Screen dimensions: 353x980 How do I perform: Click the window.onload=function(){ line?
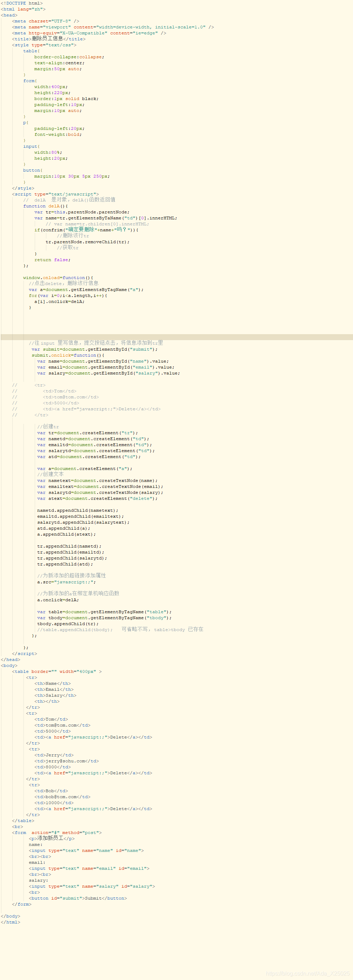pos(58,278)
